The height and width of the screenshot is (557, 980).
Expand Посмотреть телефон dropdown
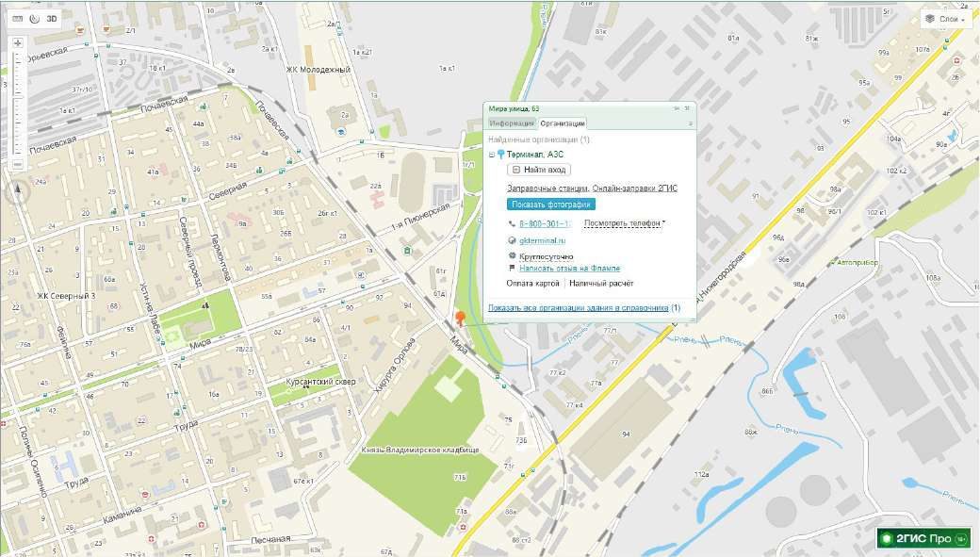pyautogui.click(x=625, y=223)
